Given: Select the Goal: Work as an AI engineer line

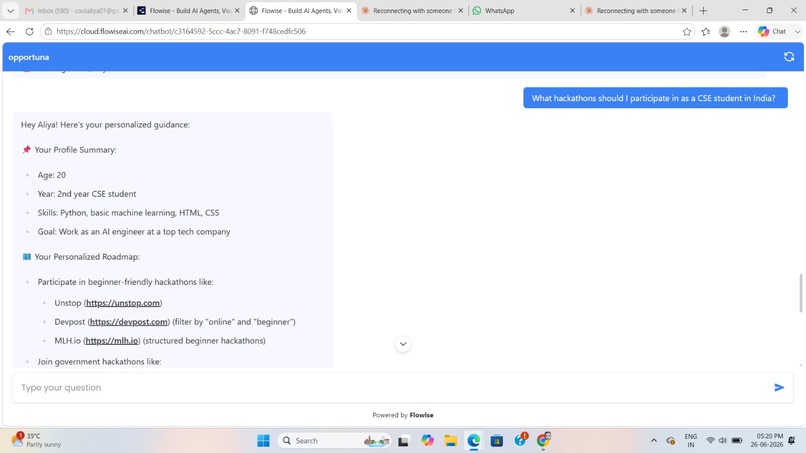Looking at the screenshot, I should [134, 232].
